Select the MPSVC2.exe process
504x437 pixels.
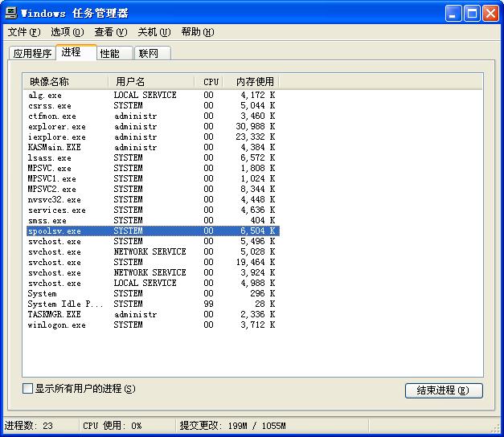tap(153, 189)
